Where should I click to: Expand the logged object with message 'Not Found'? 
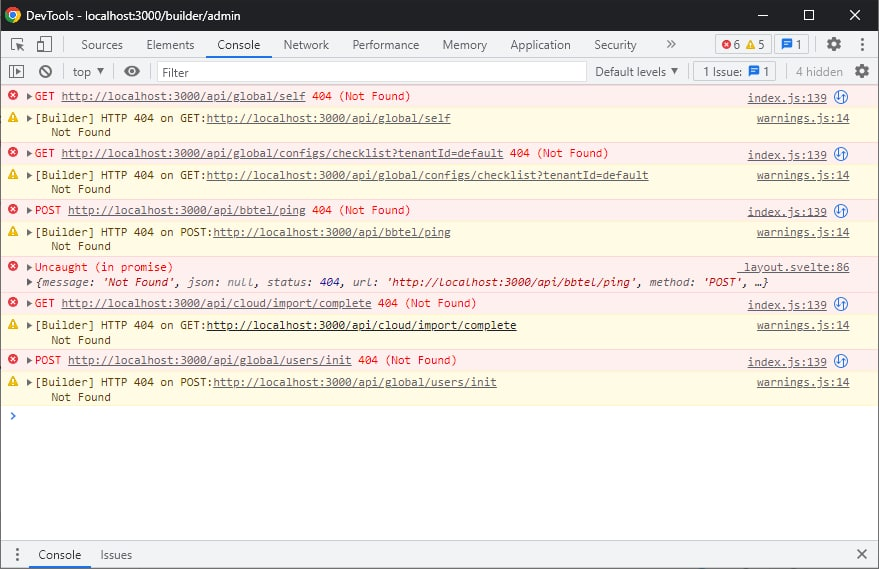29,283
